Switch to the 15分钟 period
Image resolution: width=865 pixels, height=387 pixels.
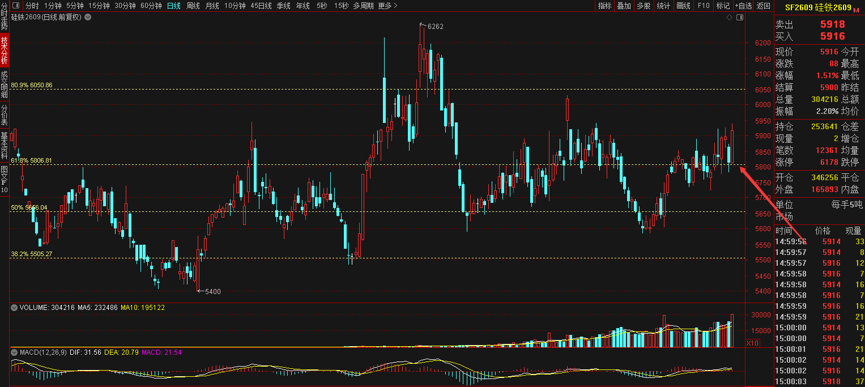coord(99,6)
